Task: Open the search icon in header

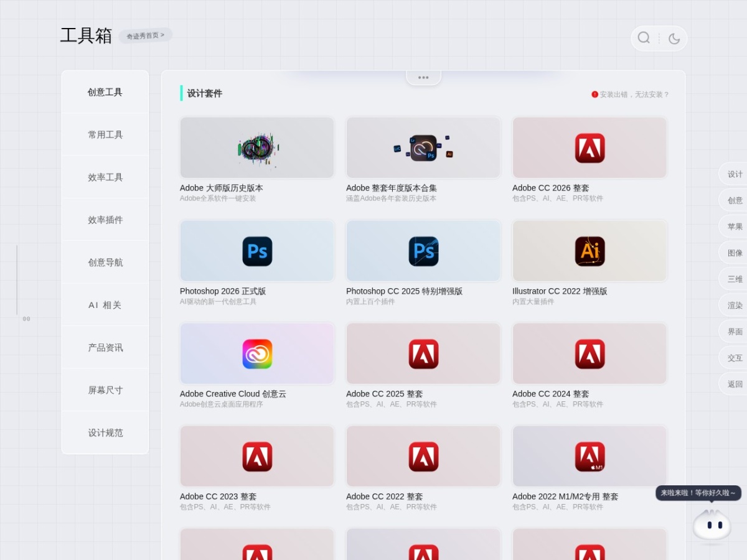Action: click(x=644, y=38)
